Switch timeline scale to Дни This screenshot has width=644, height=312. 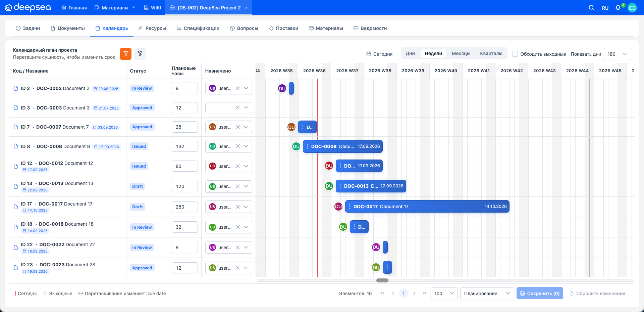coord(410,53)
